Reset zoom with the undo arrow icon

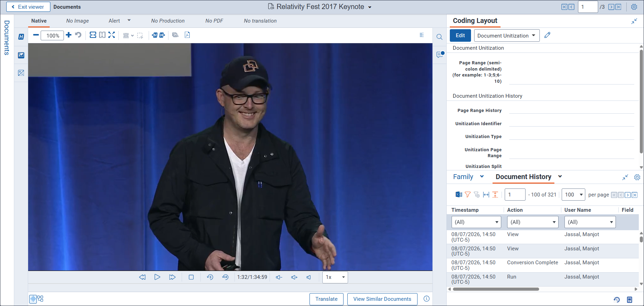(x=79, y=35)
